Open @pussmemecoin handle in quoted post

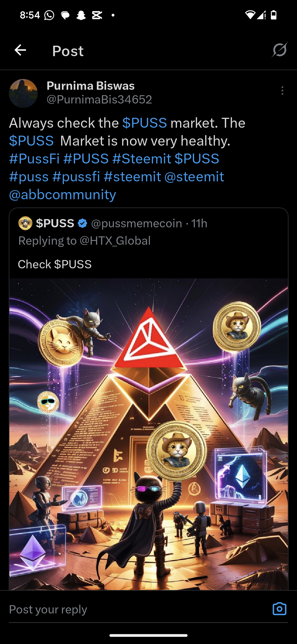pos(137,223)
